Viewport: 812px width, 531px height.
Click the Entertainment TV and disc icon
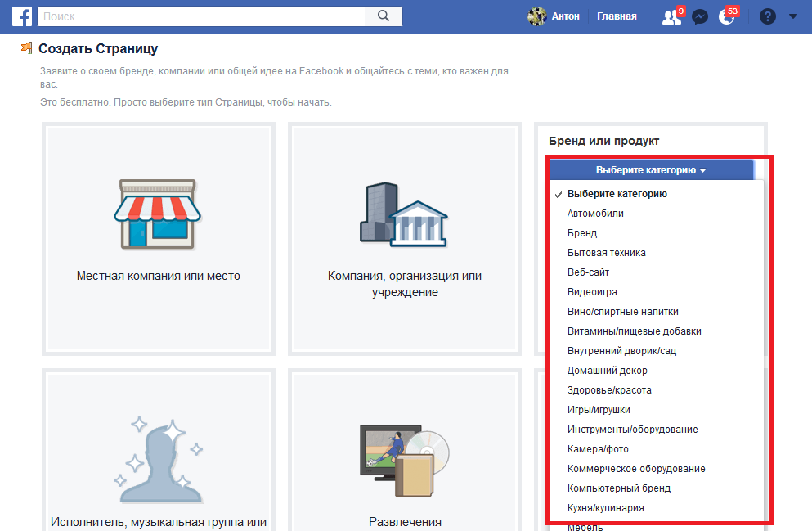point(404,458)
